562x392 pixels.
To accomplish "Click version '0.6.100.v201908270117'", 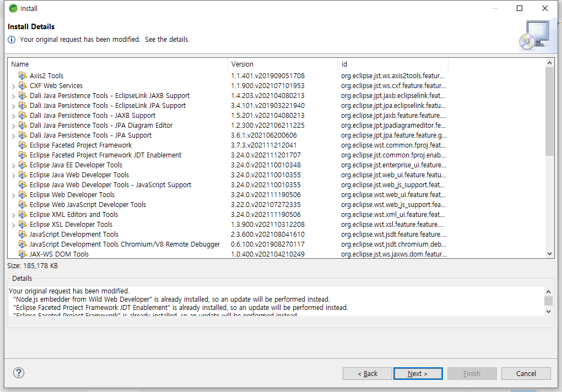I will (268, 244).
